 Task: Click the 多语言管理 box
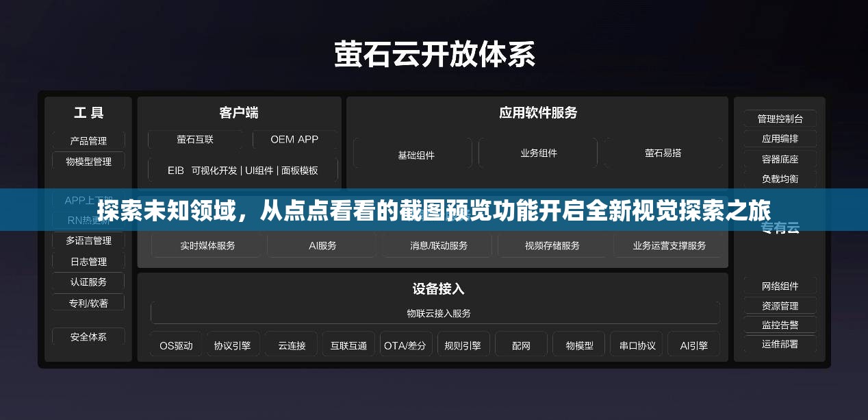[88, 240]
